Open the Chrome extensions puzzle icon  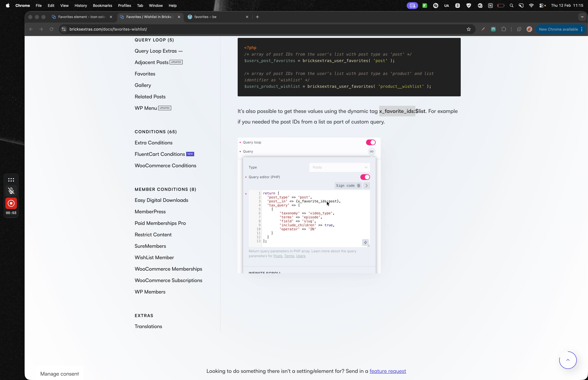pyautogui.click(x=504, y=29)
